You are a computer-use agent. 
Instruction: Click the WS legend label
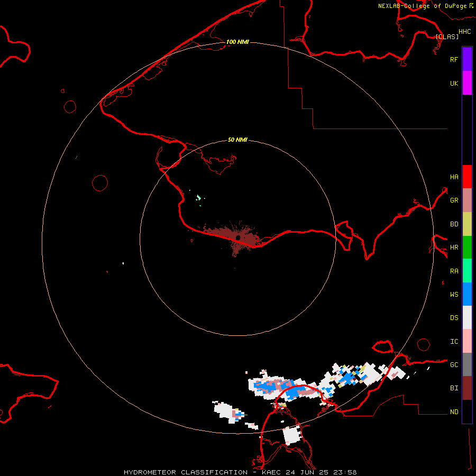click(x=454, y=294)
